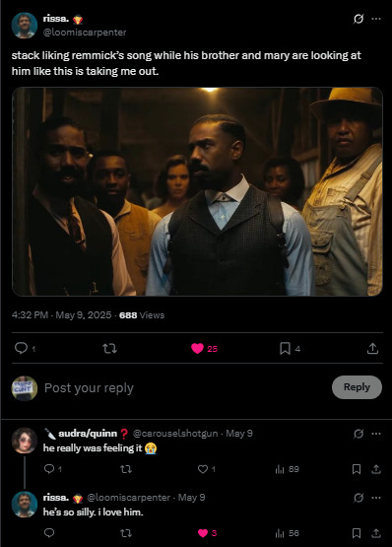Image resolution: width=392 pixels, height=547 pixels.
Task: Open the 4:32 PM May 9, 2025 timestamp
Action: coord(61,315)
